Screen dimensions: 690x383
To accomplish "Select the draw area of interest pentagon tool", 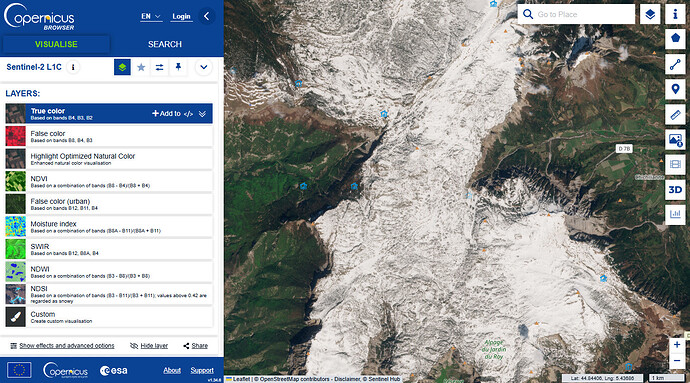I will pyautogui.click(x=675, y=39).
